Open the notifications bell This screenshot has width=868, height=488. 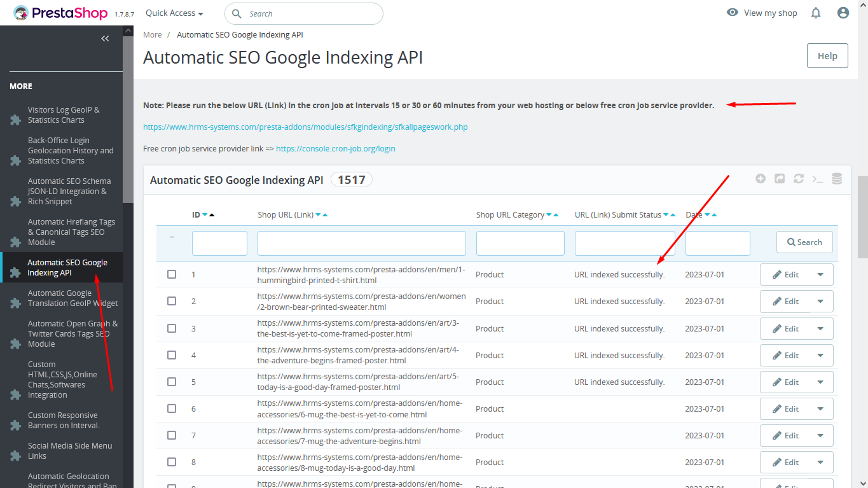[x=816, y=13]
